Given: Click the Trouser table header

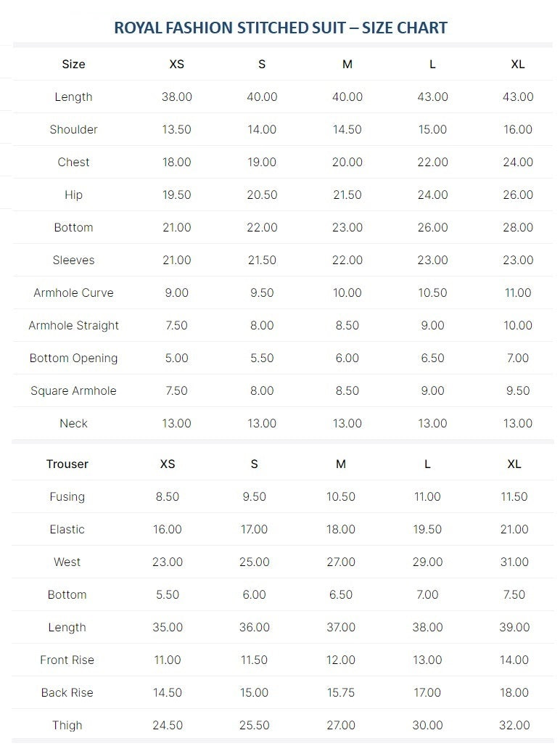Looking at the screenshot, I should pyautogui.click(x=67, y=464).
